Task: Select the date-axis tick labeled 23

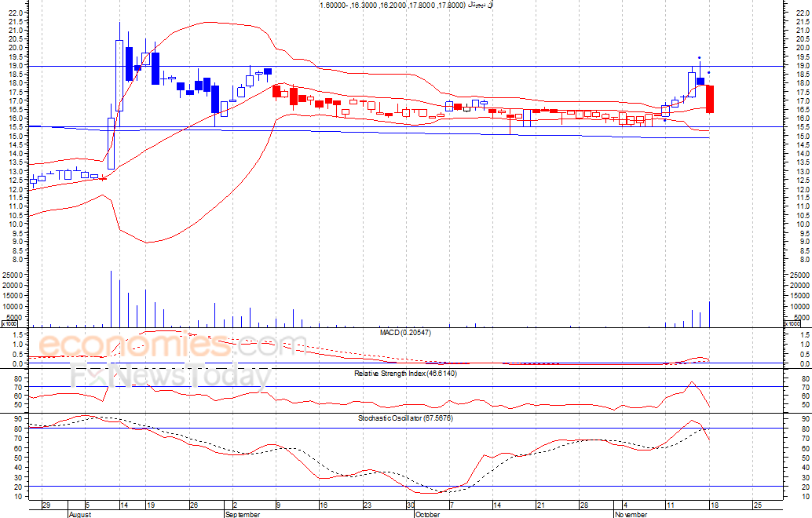Action: 368,505
